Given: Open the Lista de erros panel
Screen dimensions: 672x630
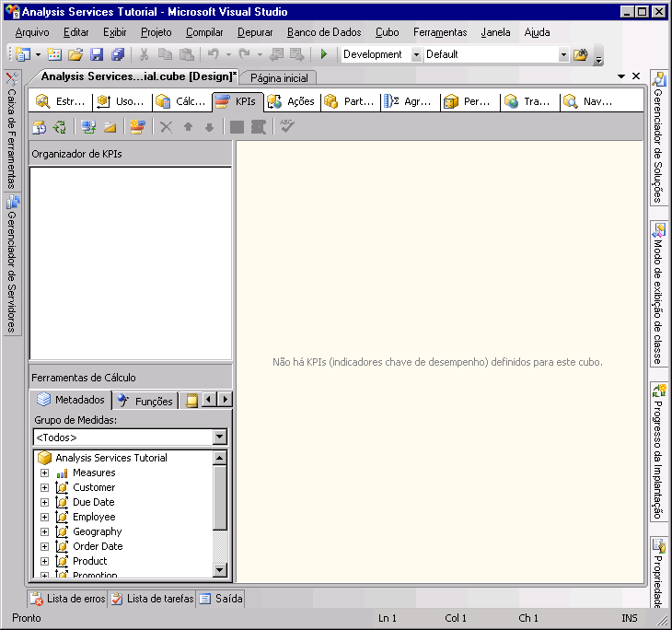Looking at the screenshot, I should pos(67,599).
